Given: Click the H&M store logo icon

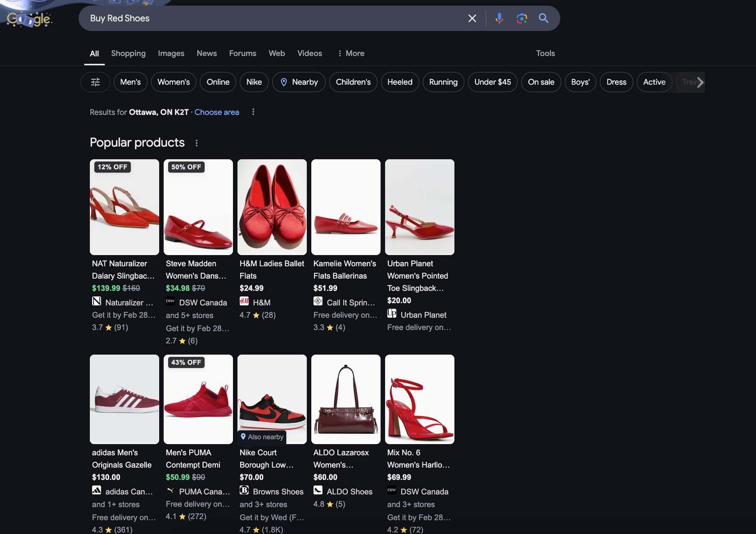Looking at the screenshot, I should pos(244,301).
